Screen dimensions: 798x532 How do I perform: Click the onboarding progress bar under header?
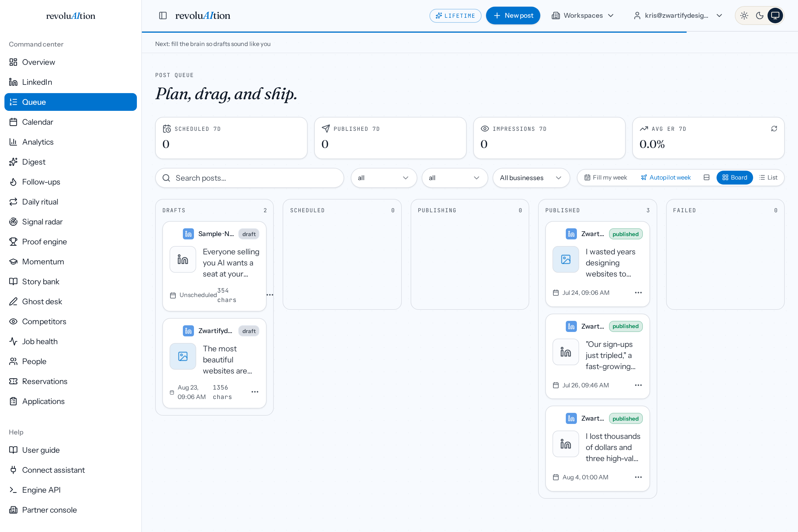click(414, 32)
